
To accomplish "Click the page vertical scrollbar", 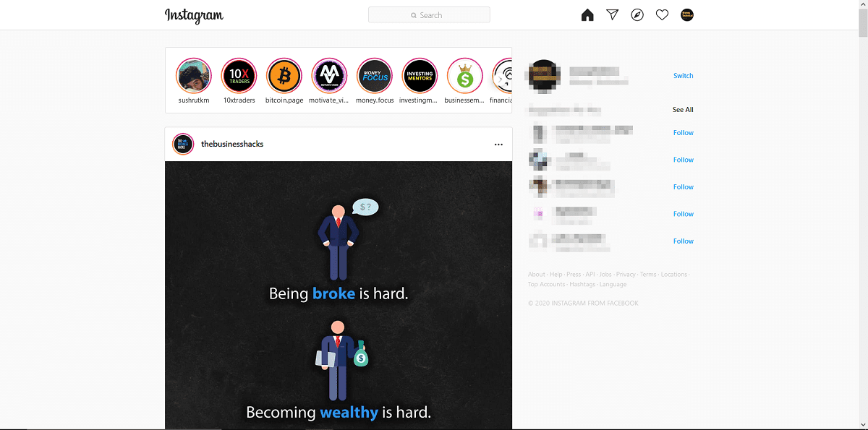I will pos(862,215).
